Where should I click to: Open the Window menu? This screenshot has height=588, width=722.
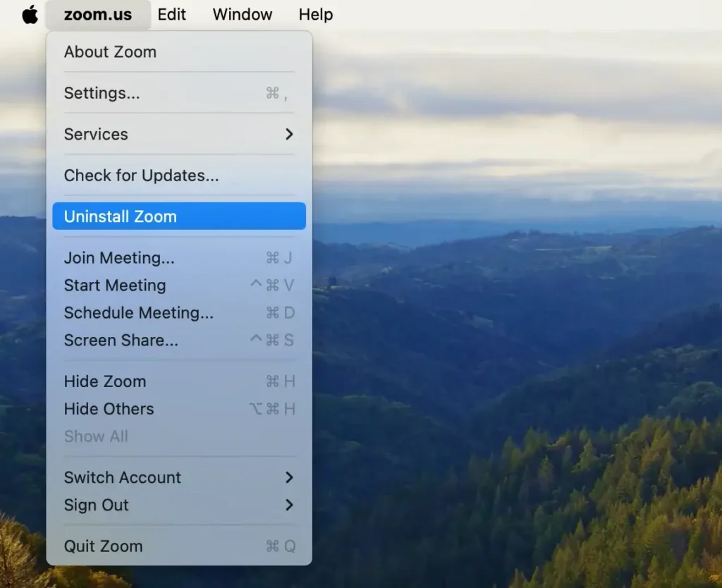point(243,14)
